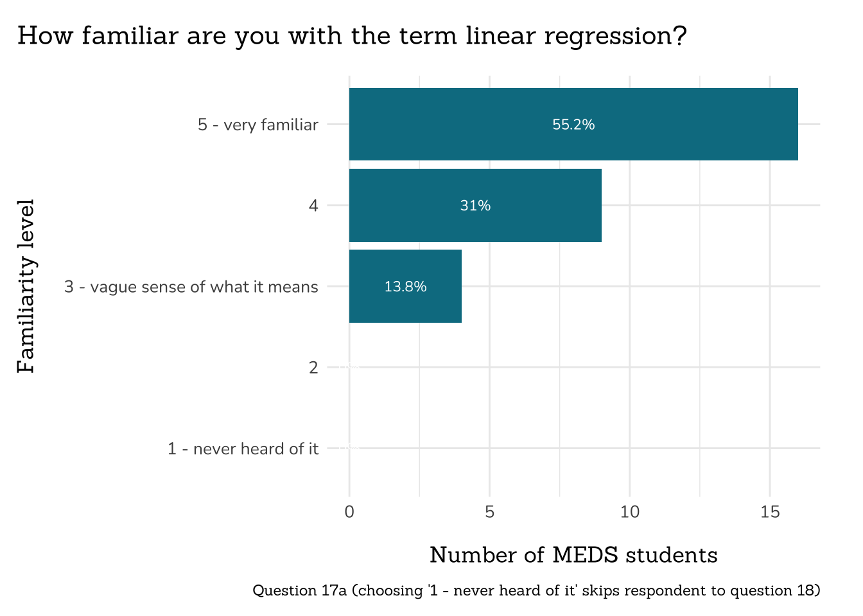Viewport: 863px width, 616px height.
Task: Click the x-axis tick label 15
Action: pos(770,512)
